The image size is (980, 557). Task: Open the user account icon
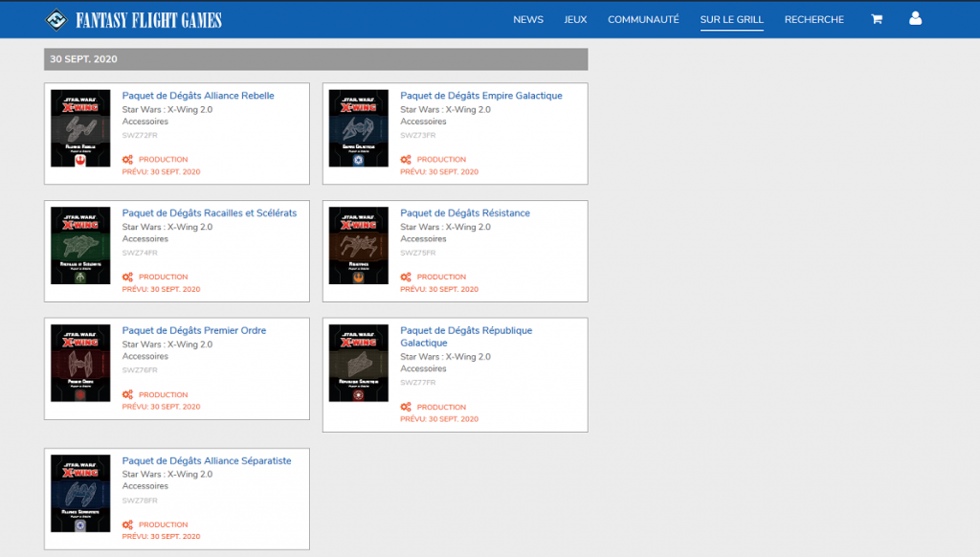point(915,19)
